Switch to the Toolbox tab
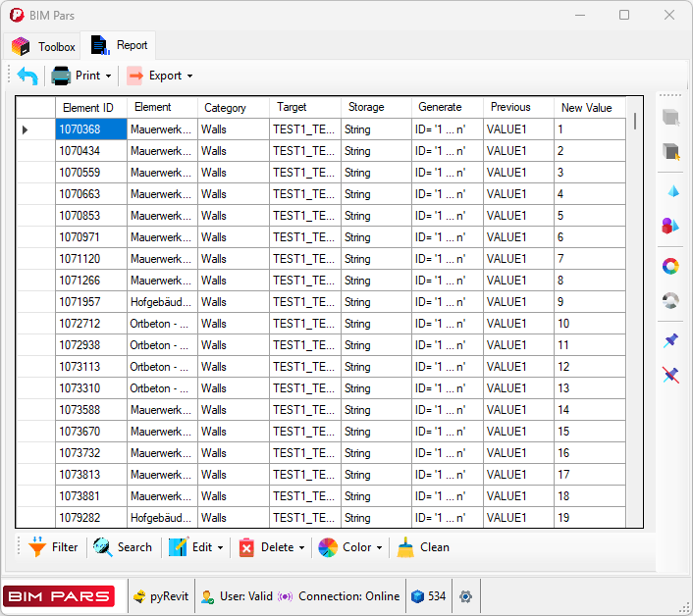The image size is (693, 616). click(x=45, y=46)
